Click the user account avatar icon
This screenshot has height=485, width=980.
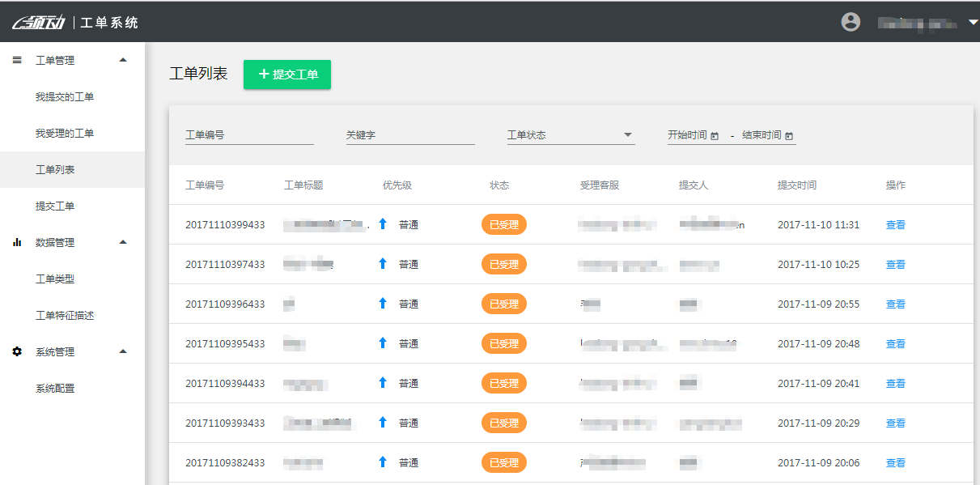tap(851, 22)
